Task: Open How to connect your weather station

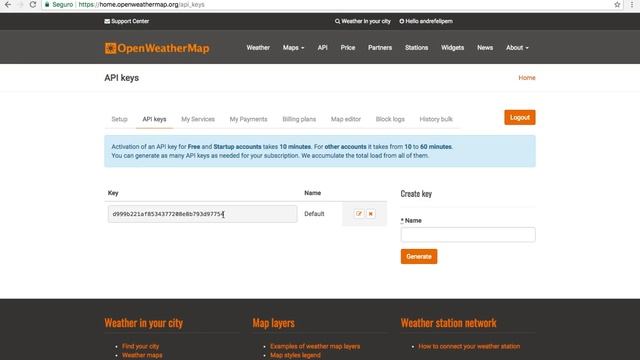Action: point(469,346)
